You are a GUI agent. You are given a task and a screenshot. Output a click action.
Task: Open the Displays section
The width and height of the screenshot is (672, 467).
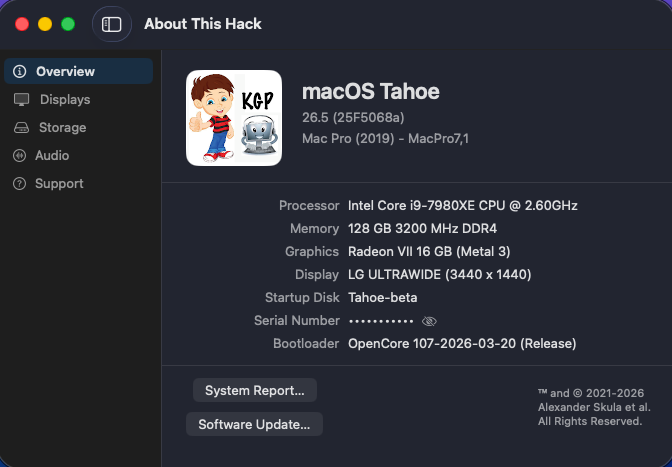point(78,99)
